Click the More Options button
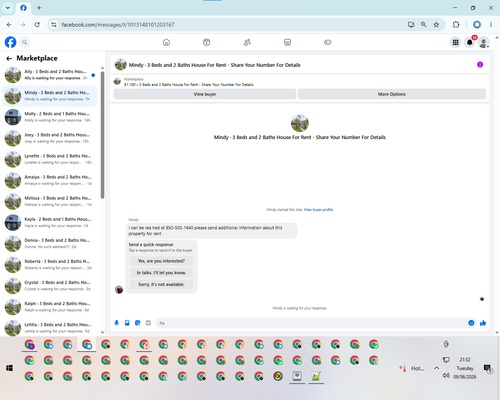 (392, 94)
